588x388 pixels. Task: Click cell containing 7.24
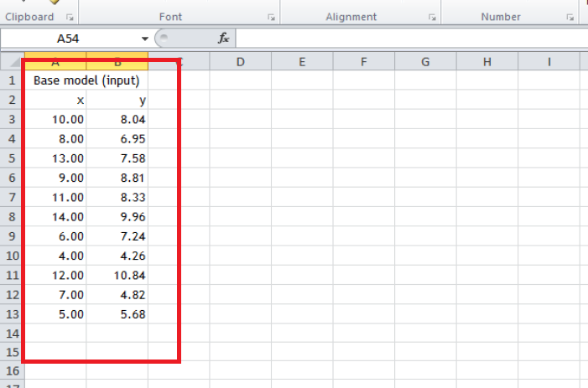pos(117,236)
